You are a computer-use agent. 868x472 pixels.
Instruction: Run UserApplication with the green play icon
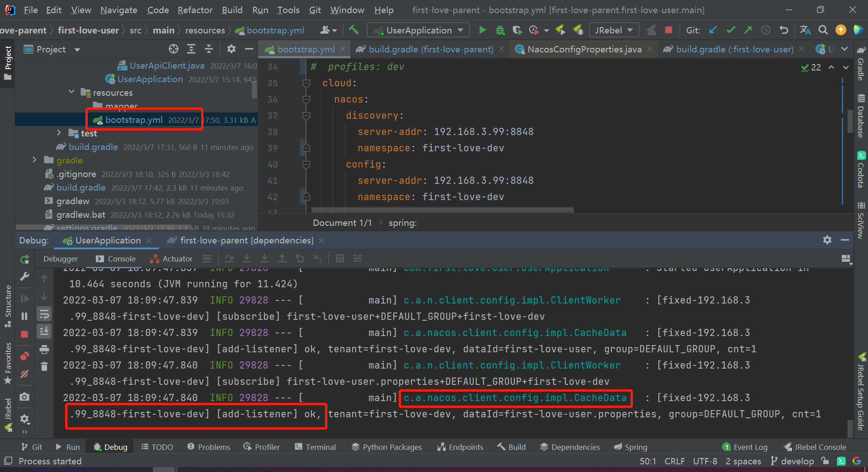click(x=482, y=30)
